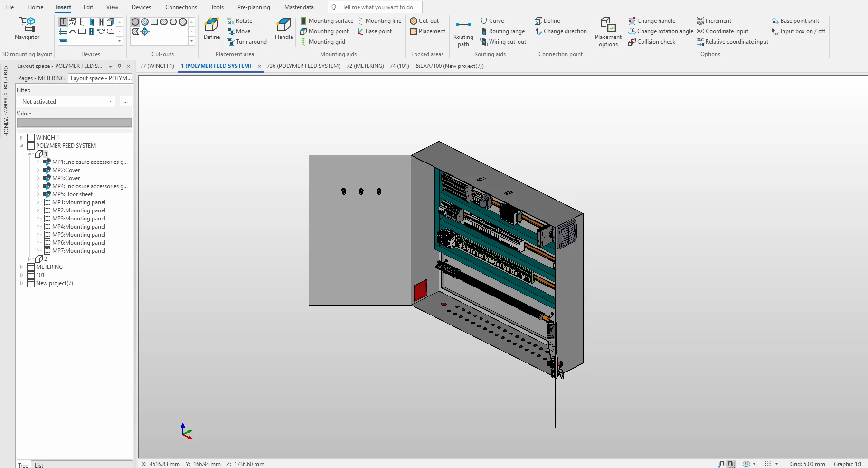Toggle Input box on / off
The width and height of the screenshot is (868, 468).
[x=798, y=31]
